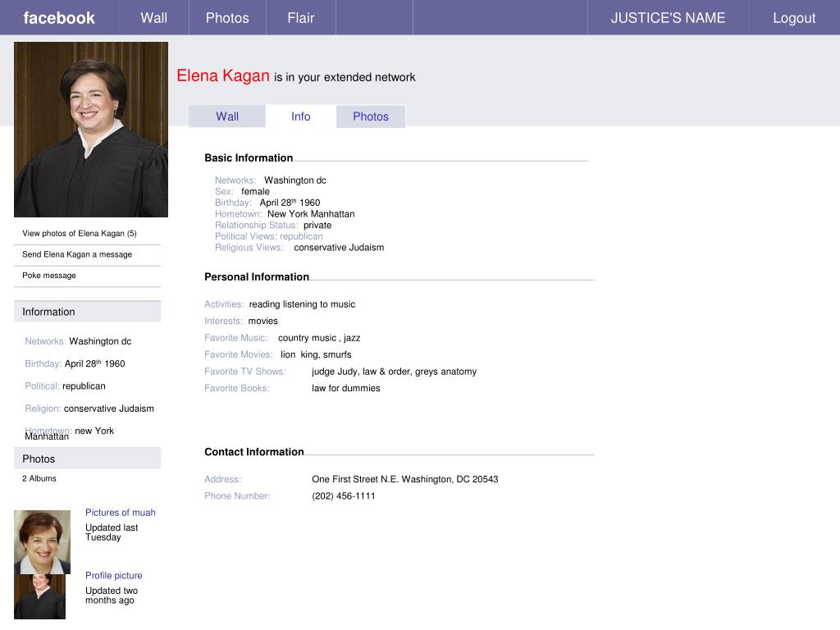Click the address One First Street N.E.

(x=405, y=479)
